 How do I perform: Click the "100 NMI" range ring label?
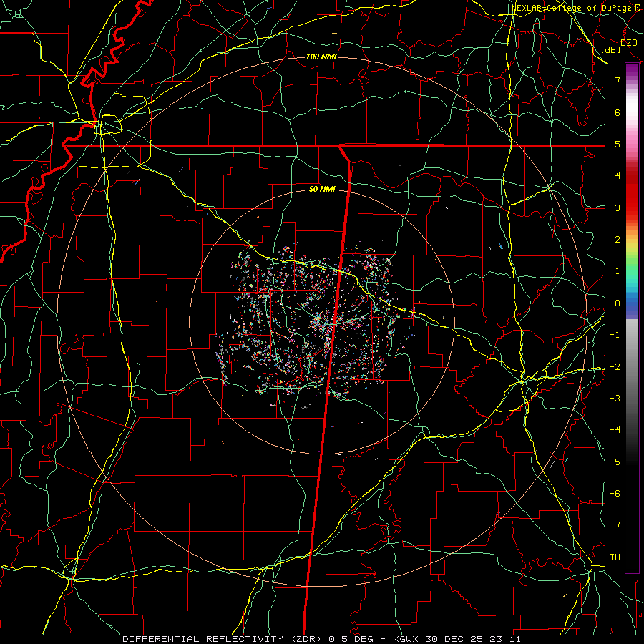tap(321, 57)
